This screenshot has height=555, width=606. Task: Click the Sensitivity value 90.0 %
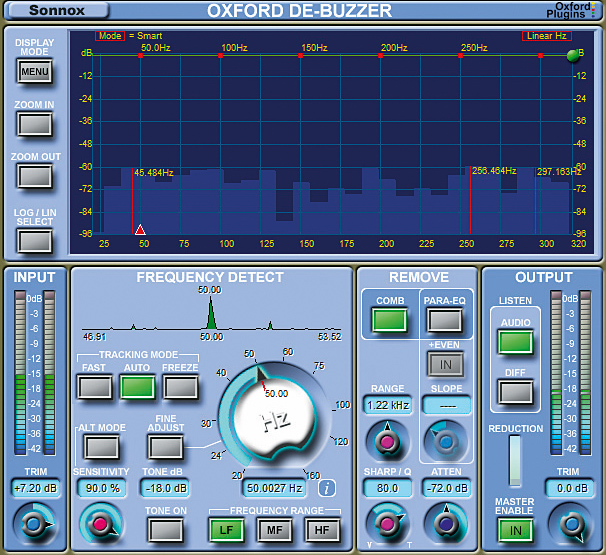102,488
